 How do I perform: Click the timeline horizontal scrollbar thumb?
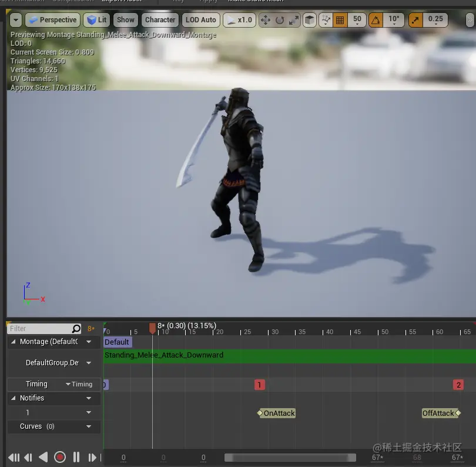(290, 458)
